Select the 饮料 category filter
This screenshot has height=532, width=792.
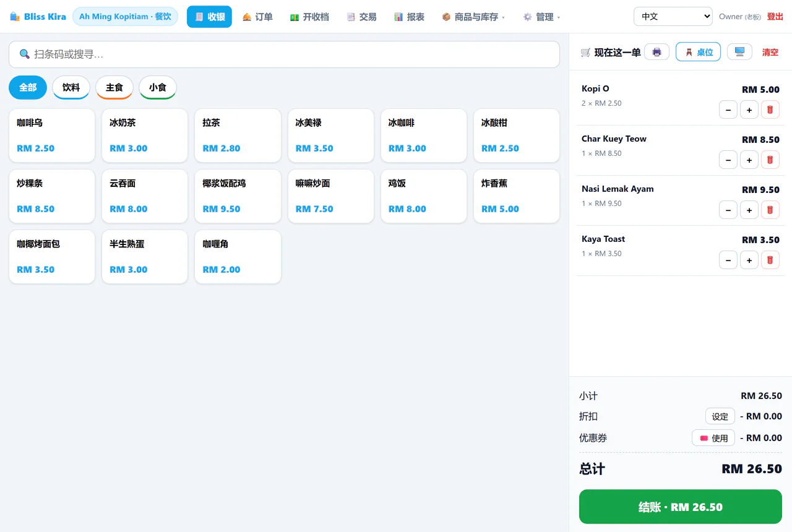(71, 88)
